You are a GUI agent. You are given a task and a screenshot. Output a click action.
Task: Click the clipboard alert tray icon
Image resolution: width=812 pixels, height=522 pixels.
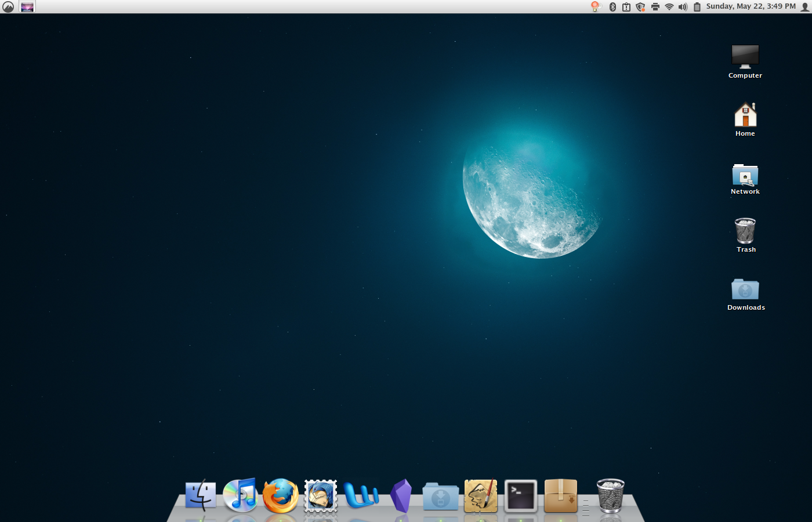click(626, 7)
